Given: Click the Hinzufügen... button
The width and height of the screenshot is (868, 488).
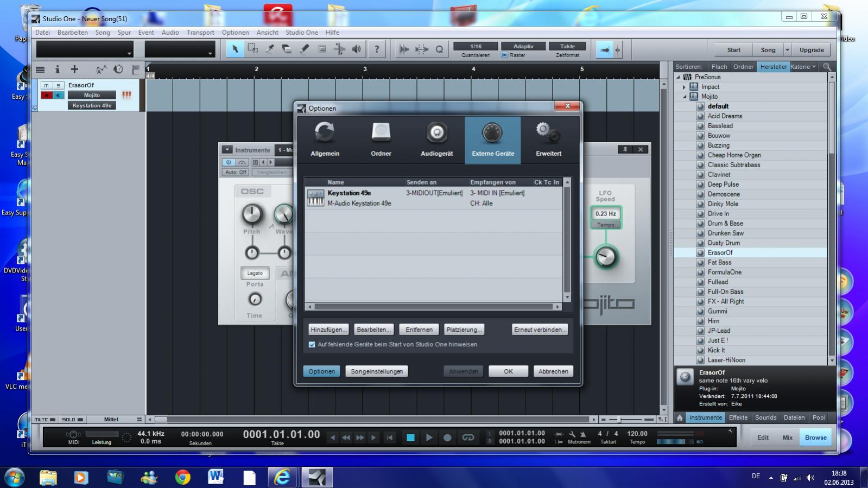Looking at the screenshot, I should 328,329.
